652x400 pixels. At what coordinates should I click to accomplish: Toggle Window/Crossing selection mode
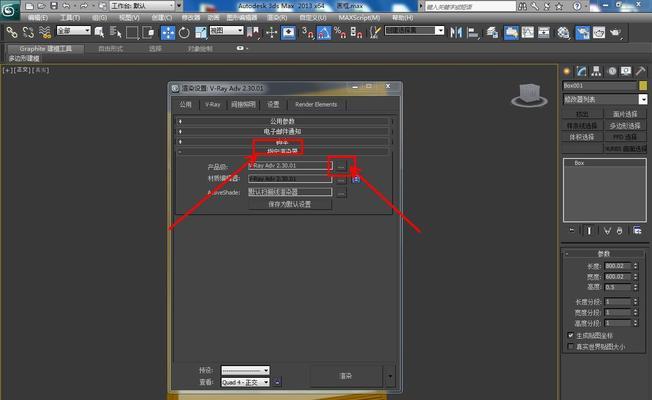pos(148,32)
